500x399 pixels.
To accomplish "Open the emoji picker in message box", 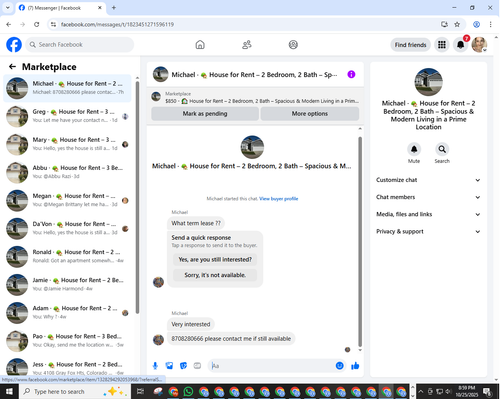I will (339, 366).
